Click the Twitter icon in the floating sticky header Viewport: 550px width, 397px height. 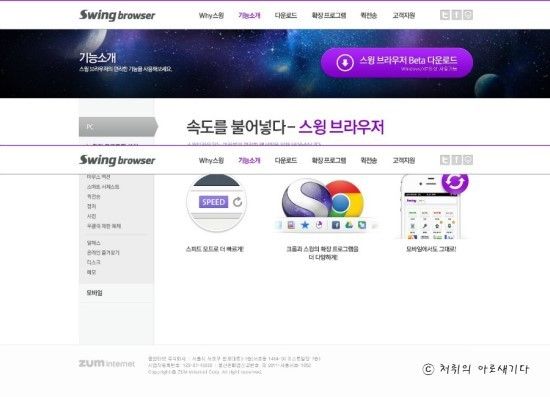pyautogui.click(x=445, y=160)
